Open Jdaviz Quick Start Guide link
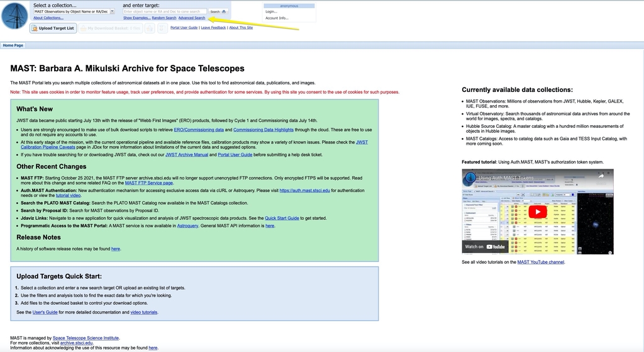644x352 pixels. [x=282, y=219]
